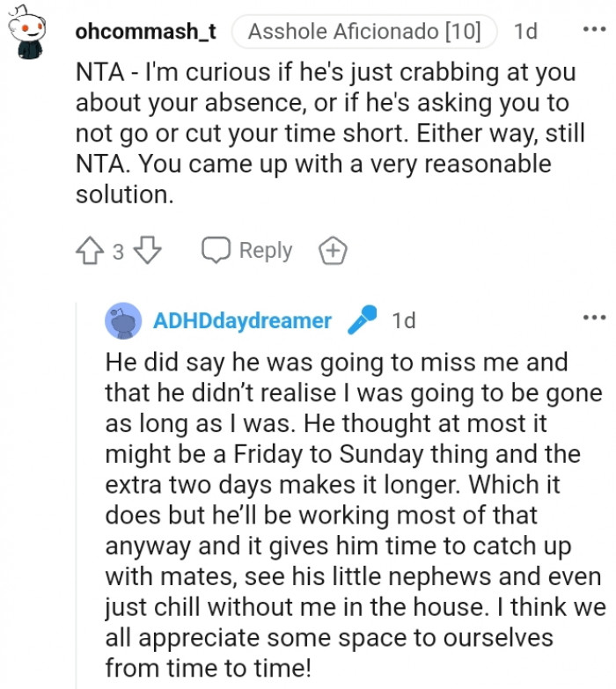Click the vote score number 3

point(119,253)
